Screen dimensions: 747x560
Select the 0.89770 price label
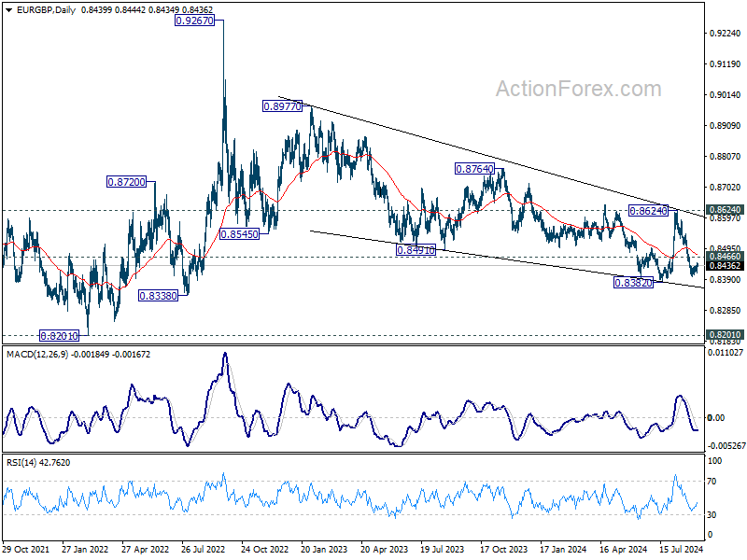pos(283,106)
